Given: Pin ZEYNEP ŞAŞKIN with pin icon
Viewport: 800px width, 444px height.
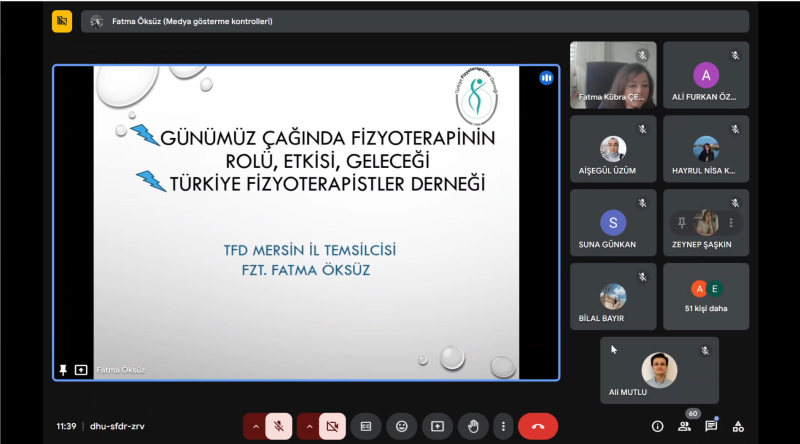Looking at the screenshot, I should [x=682, y=223].
